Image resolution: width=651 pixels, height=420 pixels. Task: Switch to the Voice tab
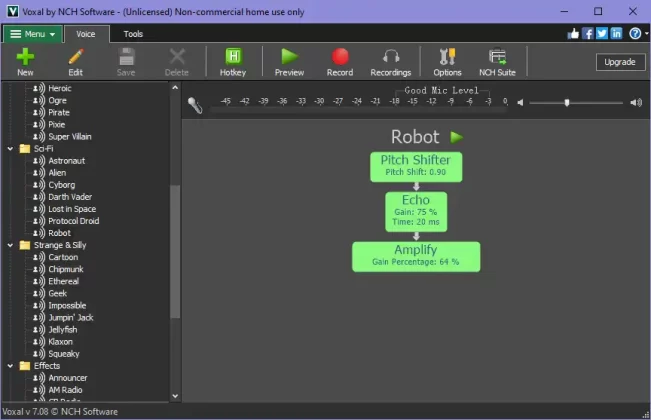[86, 34]
